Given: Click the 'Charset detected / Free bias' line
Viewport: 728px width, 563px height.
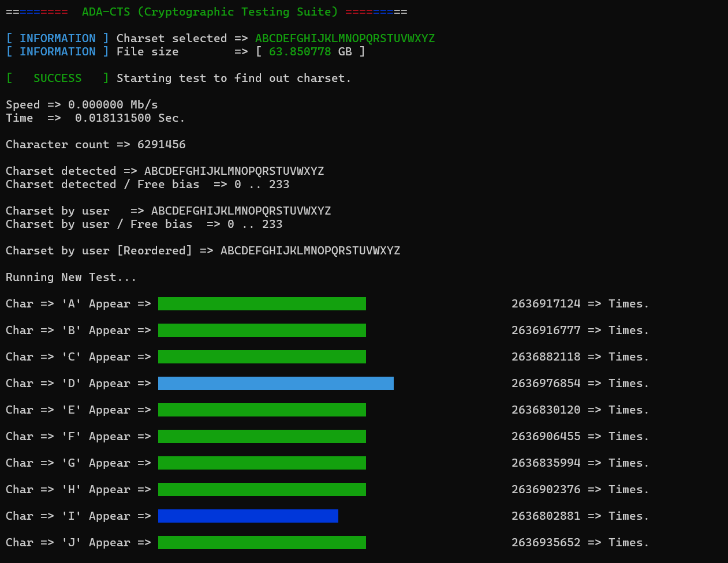Looking at the screenshot, I should [x=147, y=185].
